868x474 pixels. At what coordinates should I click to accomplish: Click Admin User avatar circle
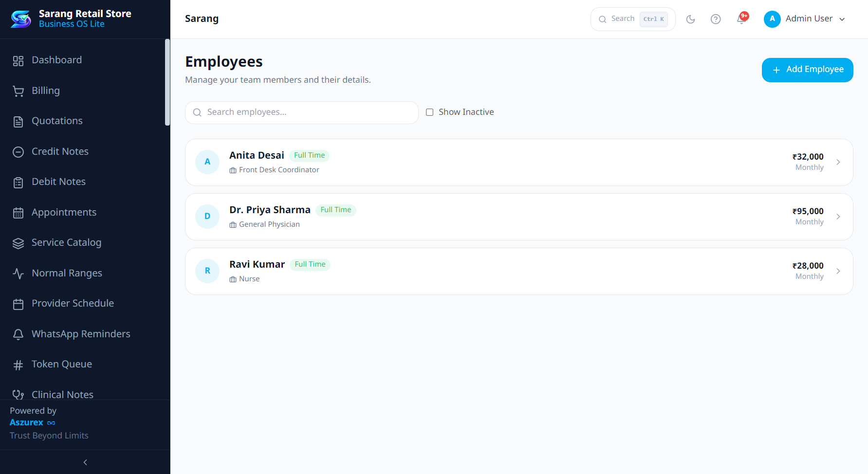click(x=772, y=19)
